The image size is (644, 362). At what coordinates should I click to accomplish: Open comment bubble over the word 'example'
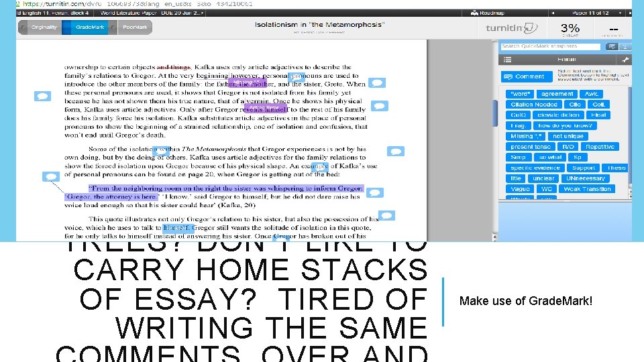(320, 166)
